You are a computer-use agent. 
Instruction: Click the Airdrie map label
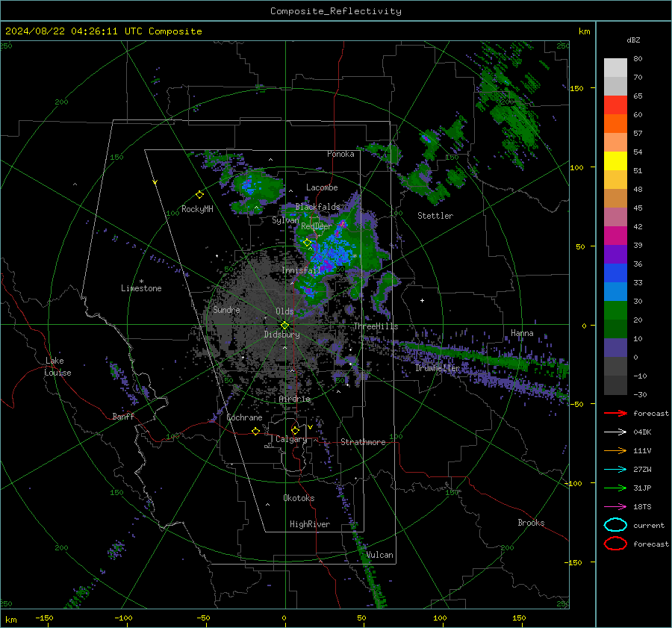click(x=294, y=399)
